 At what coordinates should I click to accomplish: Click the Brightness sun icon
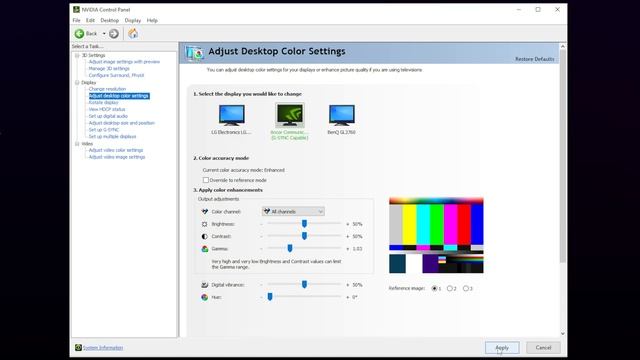coord(205,224)
